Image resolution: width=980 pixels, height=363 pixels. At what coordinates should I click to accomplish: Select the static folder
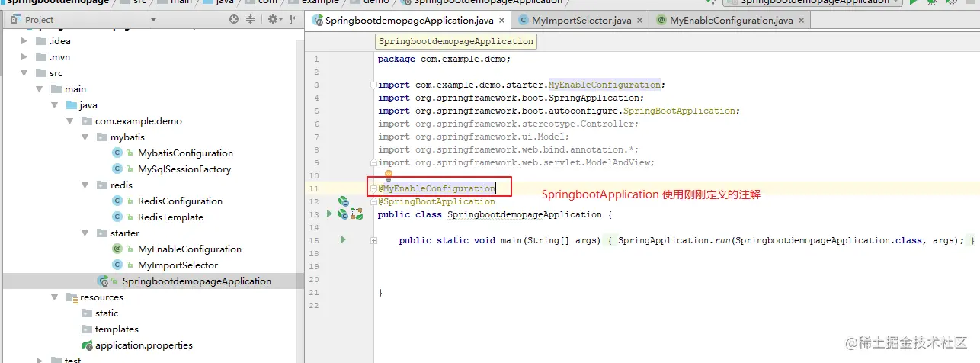[107, 313]
